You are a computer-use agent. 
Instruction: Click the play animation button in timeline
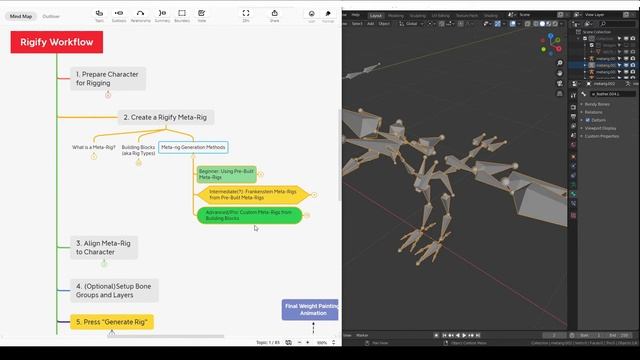tap(464, 335)
